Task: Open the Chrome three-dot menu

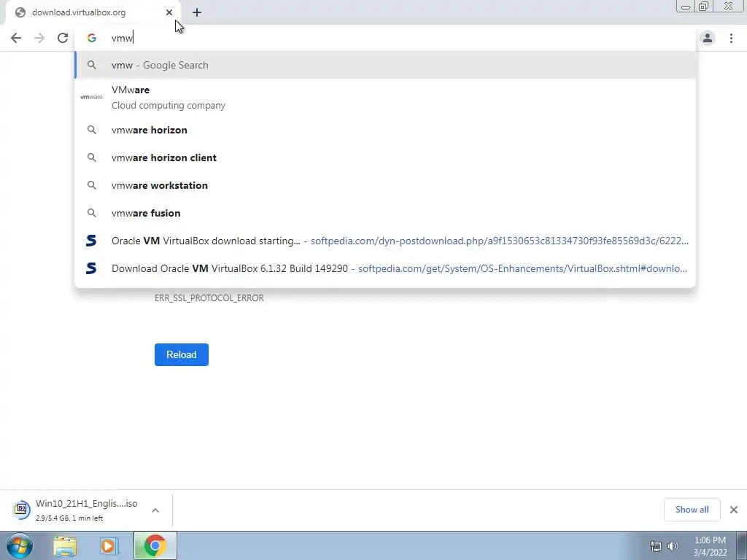Action: (731, 38)
